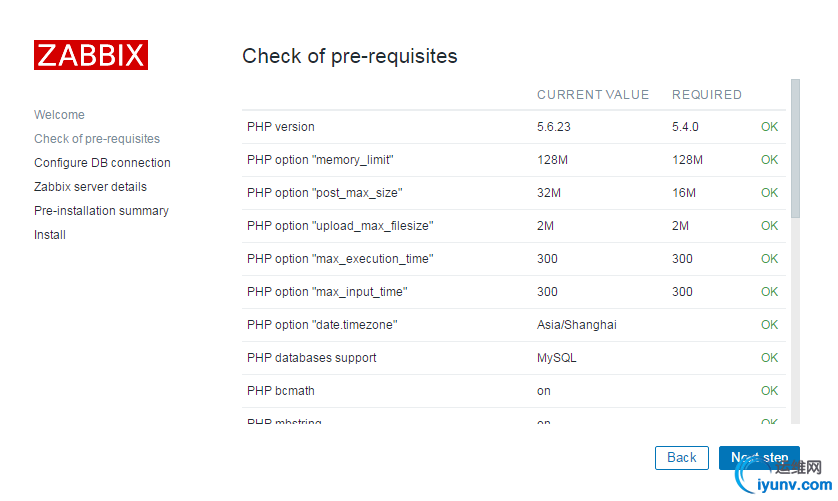Click the "upload_max_filesize" row label
Image resolution: width=838 pixels, height=501 pixels.
pyautogui.click(x=340, y=226)
